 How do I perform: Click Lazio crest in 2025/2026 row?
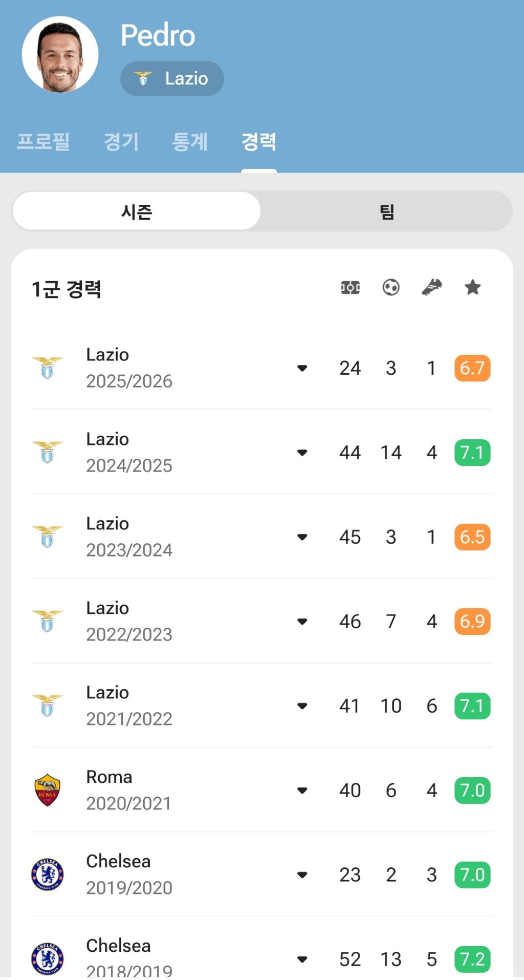(x=47, y=368)
